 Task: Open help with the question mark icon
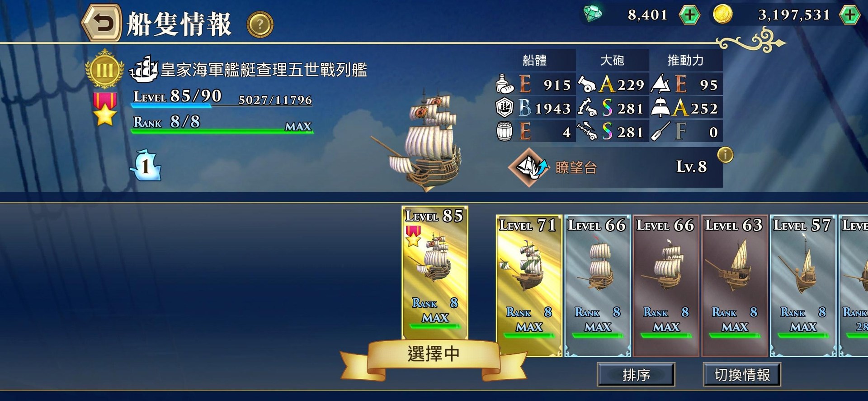coord(260,24)
